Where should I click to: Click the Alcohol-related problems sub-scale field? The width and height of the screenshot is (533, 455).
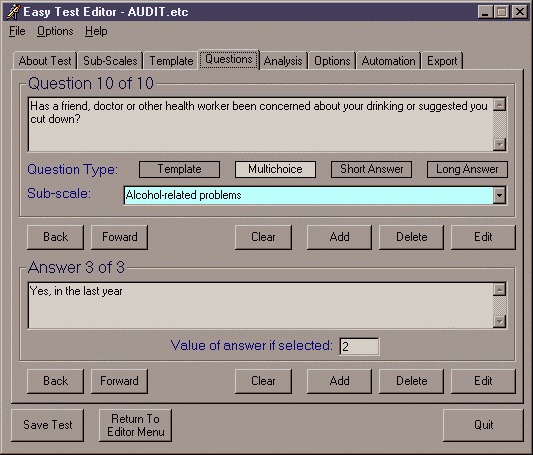tap(309, 195)
